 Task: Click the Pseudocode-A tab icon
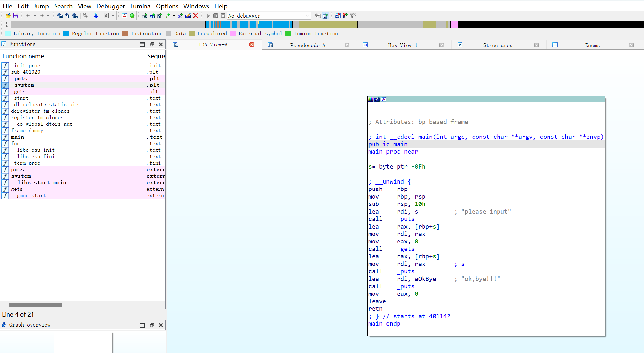(x=270, y=45)
